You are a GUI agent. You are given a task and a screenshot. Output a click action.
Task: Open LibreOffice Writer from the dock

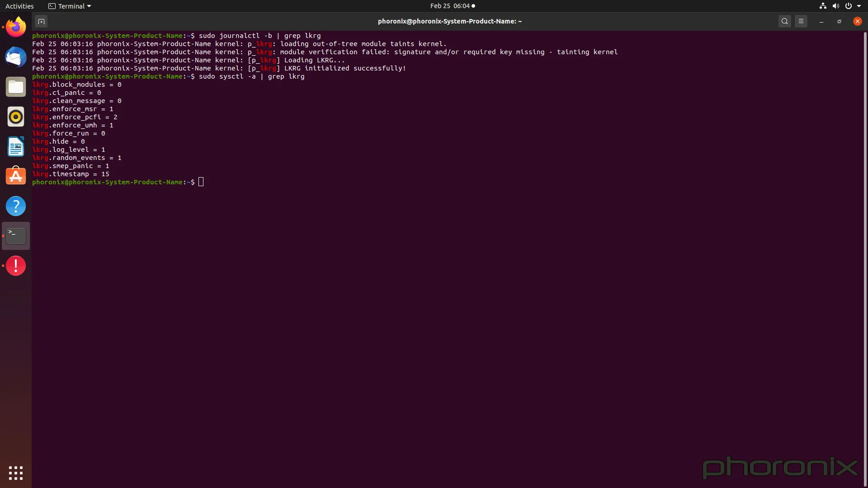[x=16, y=146]
